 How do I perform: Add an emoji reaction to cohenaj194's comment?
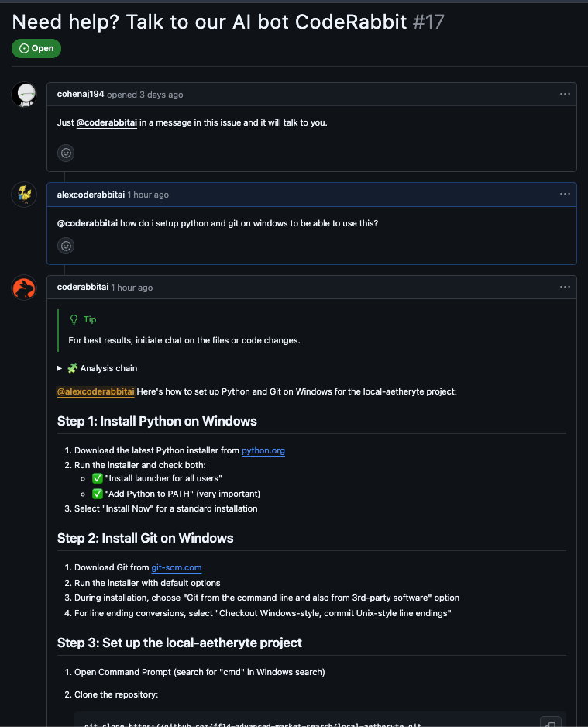(66, 153)
